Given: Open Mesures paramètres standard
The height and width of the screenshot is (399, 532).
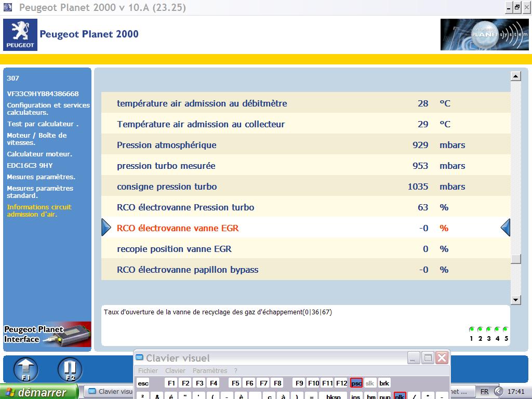Looking at the screenshot, I should tap(40, 192).
